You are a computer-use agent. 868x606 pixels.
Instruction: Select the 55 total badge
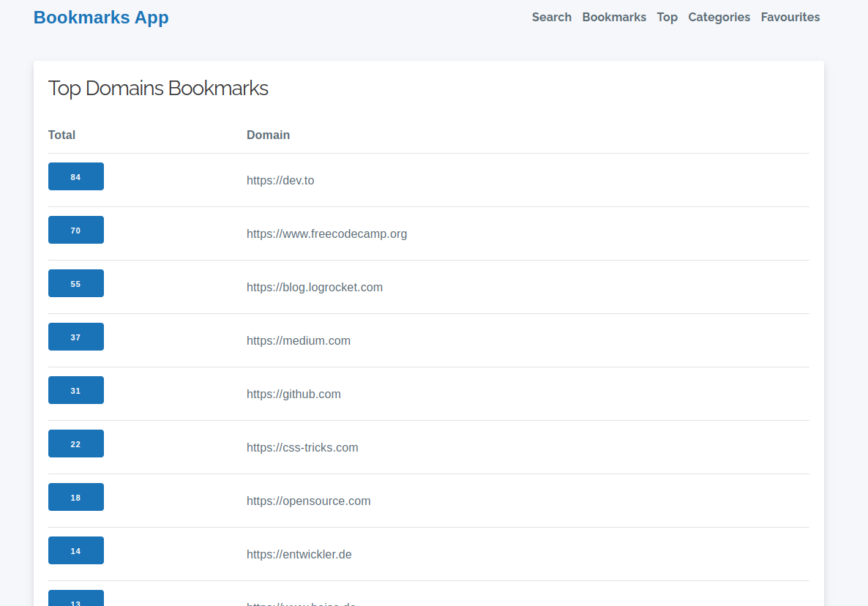click(x=76, y=283)
